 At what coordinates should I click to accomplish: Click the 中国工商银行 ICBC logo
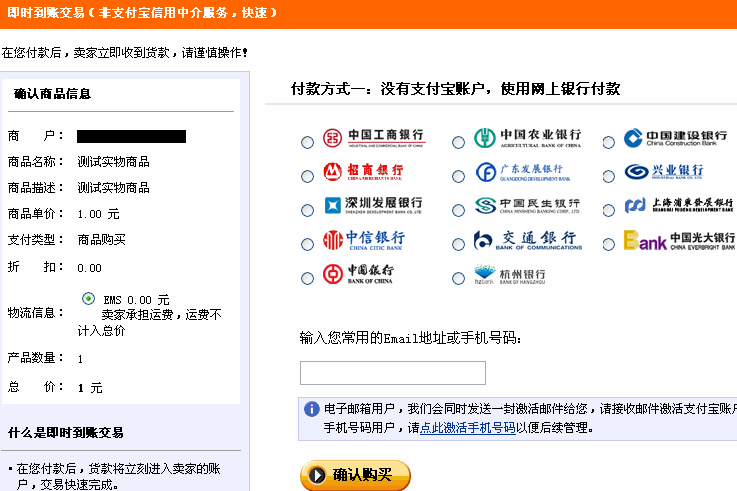coord(374,138)
